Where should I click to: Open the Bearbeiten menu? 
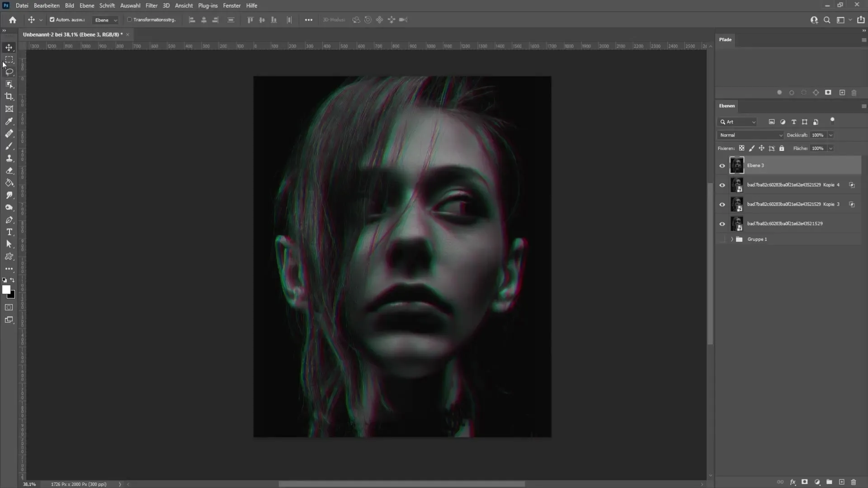point(47,5)
